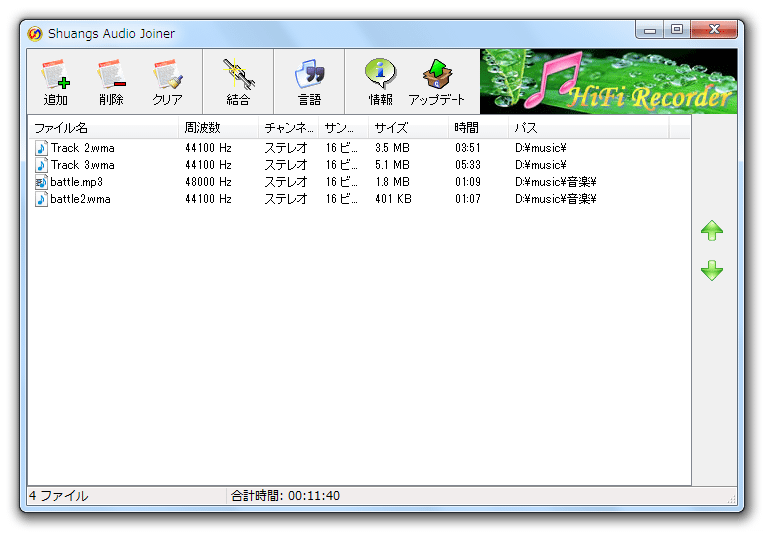Sort by the サイズ column header

(x=408, y=128)
